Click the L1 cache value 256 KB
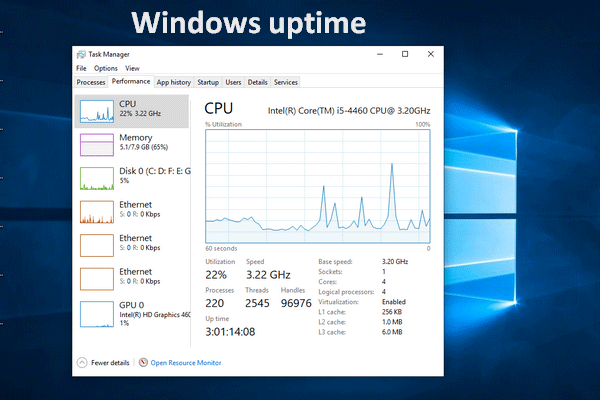 392,312
